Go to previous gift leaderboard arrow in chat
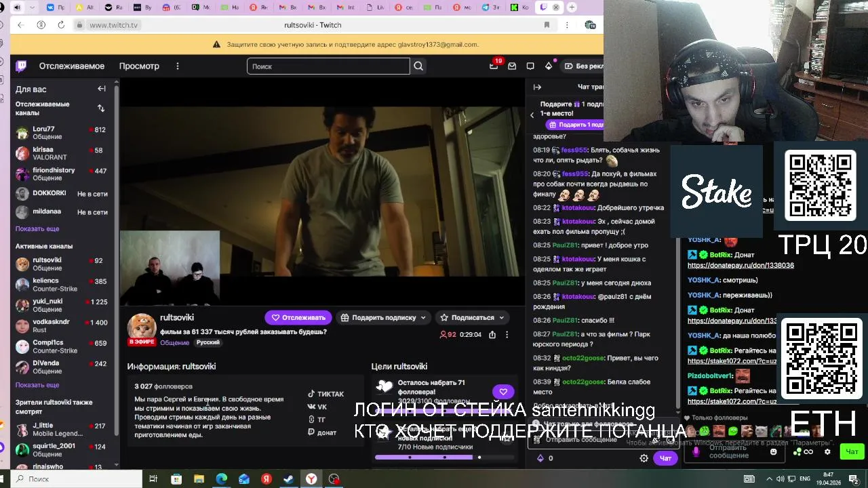The image size is (868, 488). click(532, 115)
